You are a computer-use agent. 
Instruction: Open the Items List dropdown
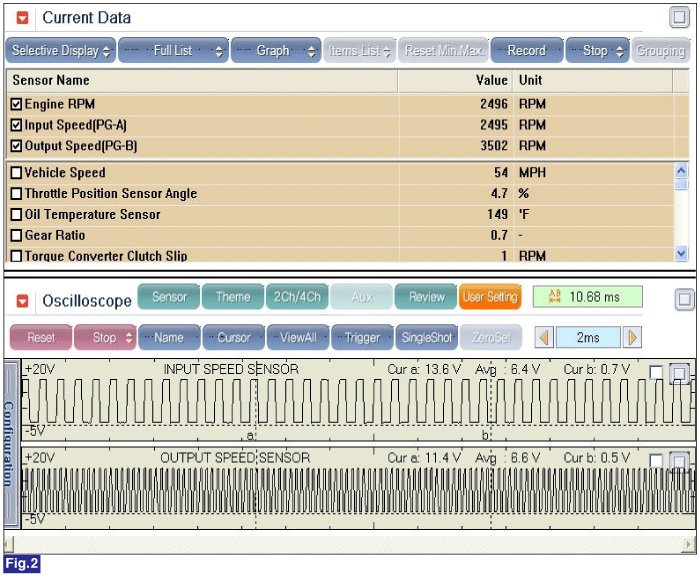coord(359,50)
